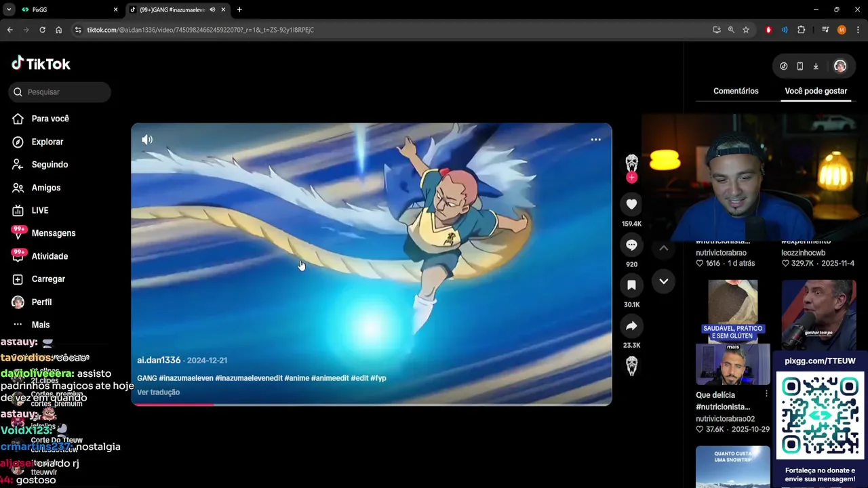
Task: Expand the Mais sidebar menu
Action: (31, 325)
